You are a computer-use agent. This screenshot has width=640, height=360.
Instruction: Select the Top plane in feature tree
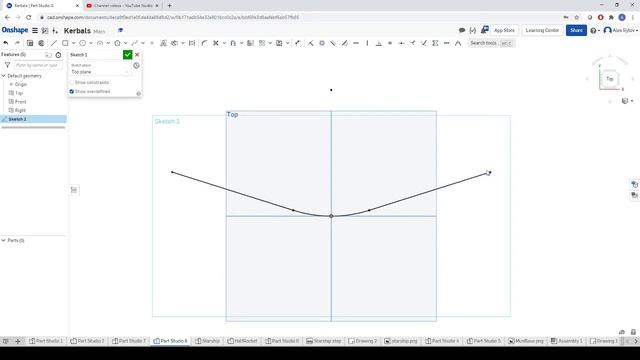(19, 93)
